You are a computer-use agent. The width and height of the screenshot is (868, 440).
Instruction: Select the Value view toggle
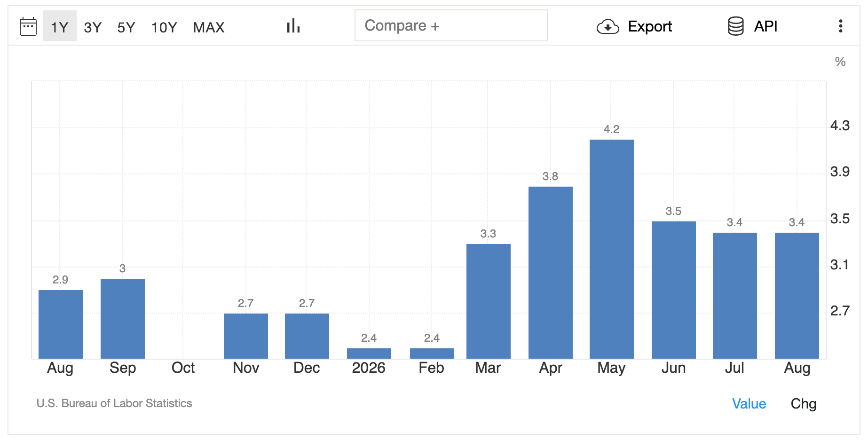[749, 404]
